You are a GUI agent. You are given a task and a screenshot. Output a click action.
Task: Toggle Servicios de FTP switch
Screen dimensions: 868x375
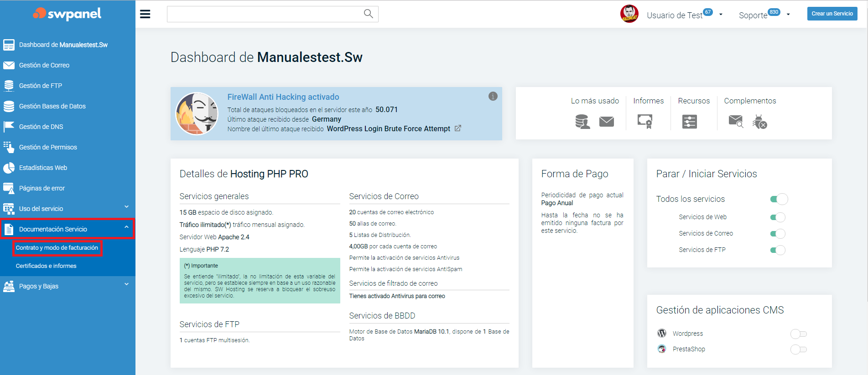778,250
